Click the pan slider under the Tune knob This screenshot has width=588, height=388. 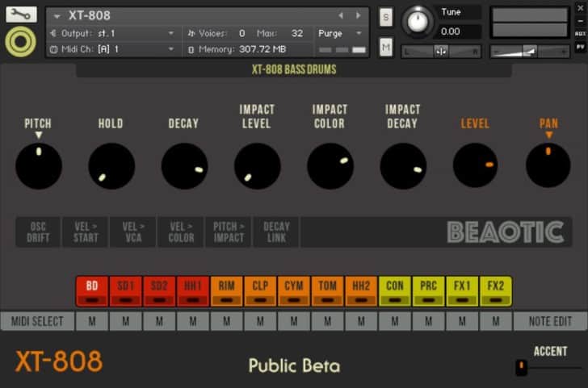tap(441, 52)
